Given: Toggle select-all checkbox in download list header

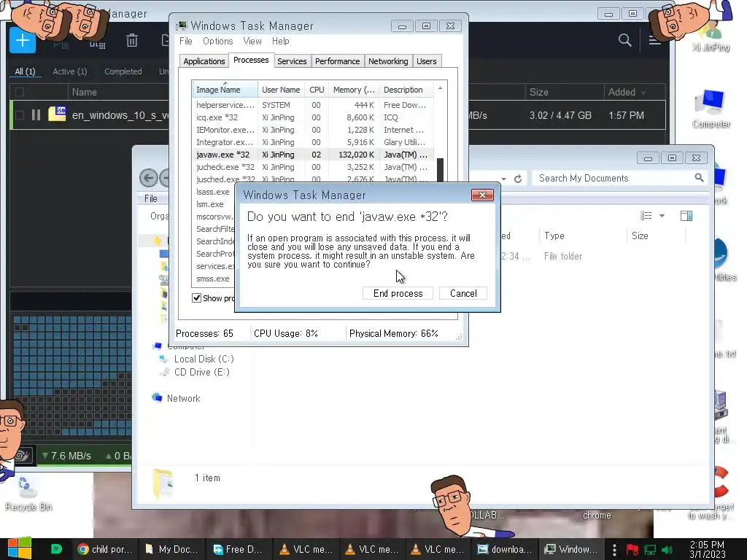Looking at the screenshot, I should coord(20,92).
